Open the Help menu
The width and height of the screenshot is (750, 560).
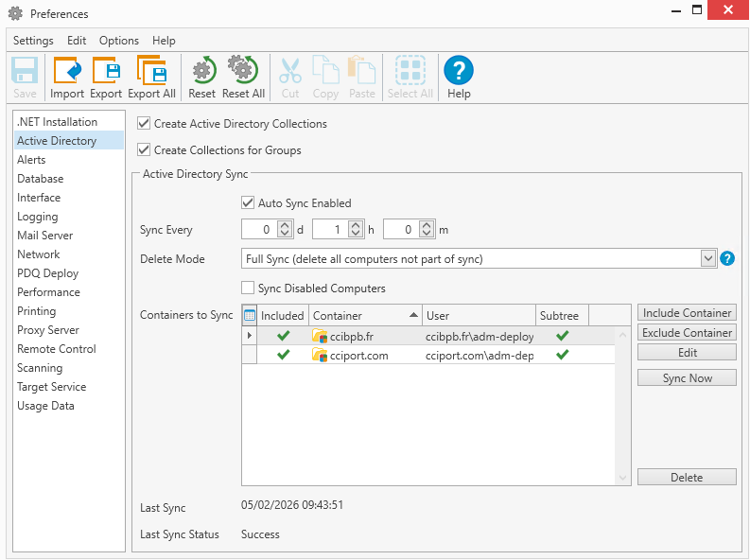(164, 41)
